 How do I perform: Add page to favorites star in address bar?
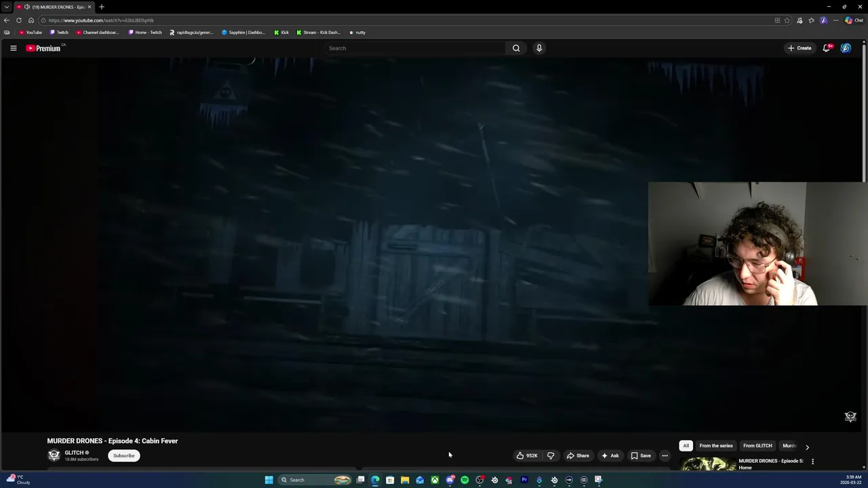click(x=787, y=20)
